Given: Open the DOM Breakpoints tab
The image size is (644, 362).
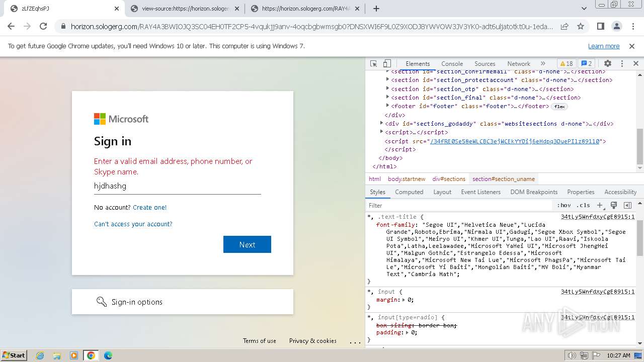Looking at the screenshot, I should point(534,192).
